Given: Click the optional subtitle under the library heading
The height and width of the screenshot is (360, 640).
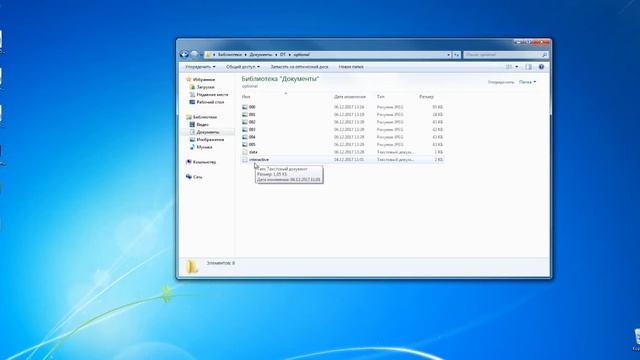Looking at the screenshot, I should (x=250, y=86).
